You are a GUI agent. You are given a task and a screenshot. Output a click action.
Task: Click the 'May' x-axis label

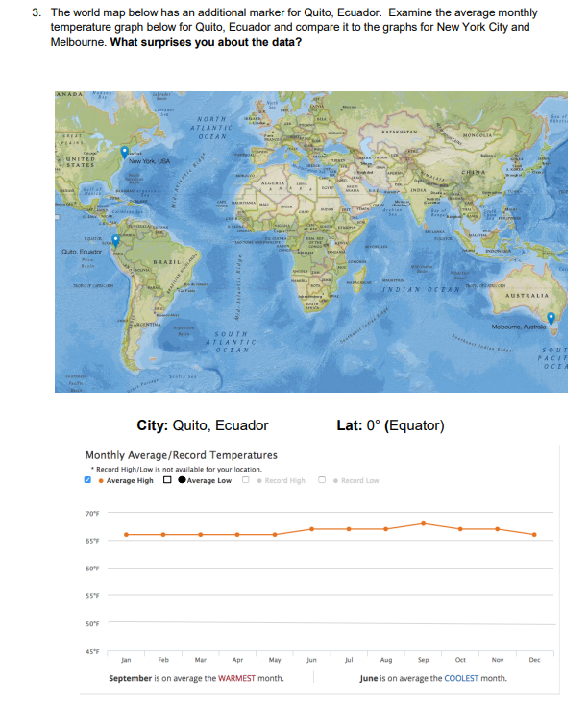tap(275, 660)
